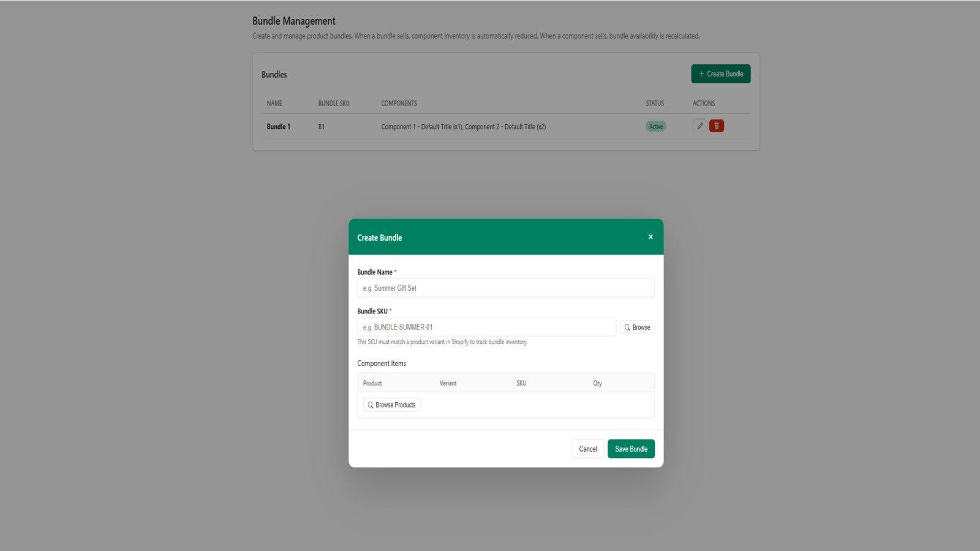Click the Active status badge for Bundle 1
The height and width of the screenshot is (551, 980).
coord(655,126)
